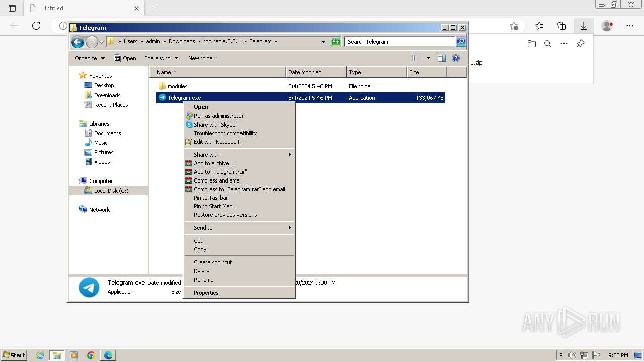Viewport: 644px width, 362px height.
Task: Search downloads in Edge downloads panel
Action: click(548, 44)
